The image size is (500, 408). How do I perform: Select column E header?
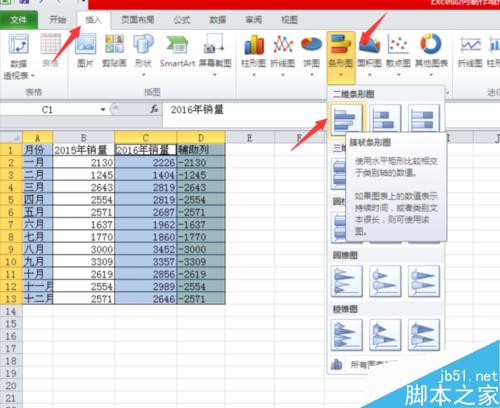pyautogui.click(x=249, y=137)
